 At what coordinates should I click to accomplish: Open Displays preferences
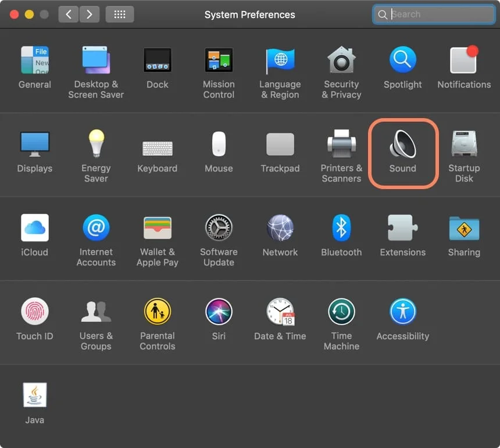(x=34, y=144)
